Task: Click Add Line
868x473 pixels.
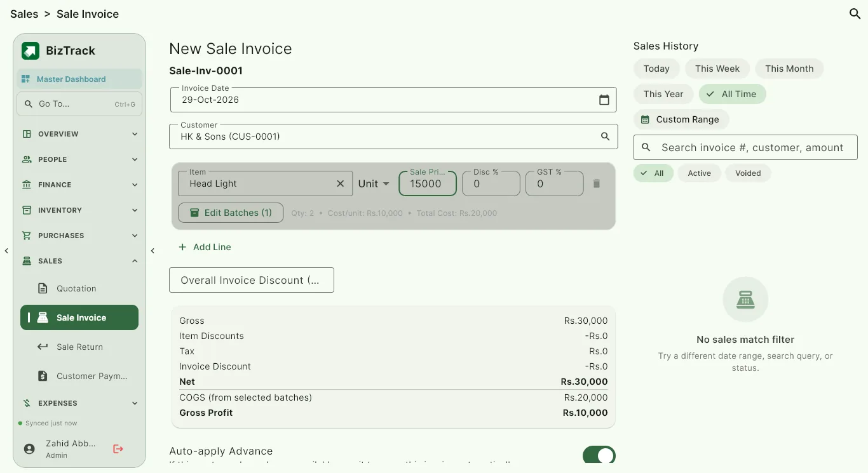Action: 205,247
